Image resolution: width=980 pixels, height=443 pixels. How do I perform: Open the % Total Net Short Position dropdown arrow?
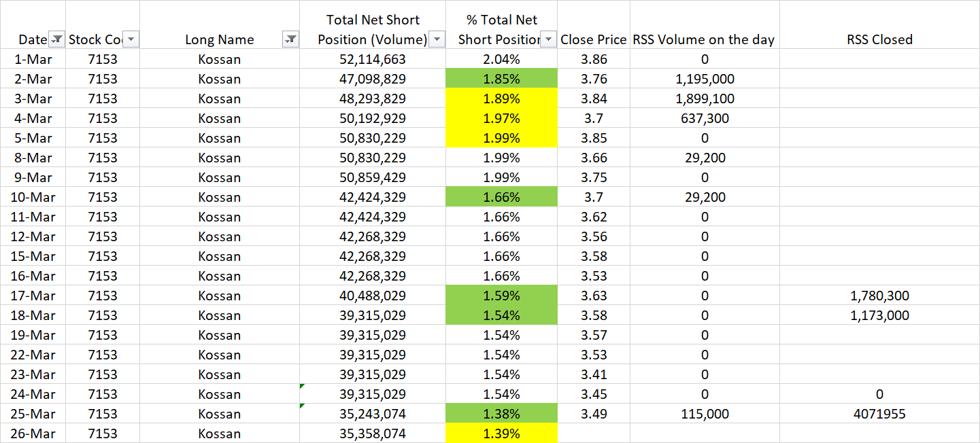pyautogui.click(x=548, y=39)
